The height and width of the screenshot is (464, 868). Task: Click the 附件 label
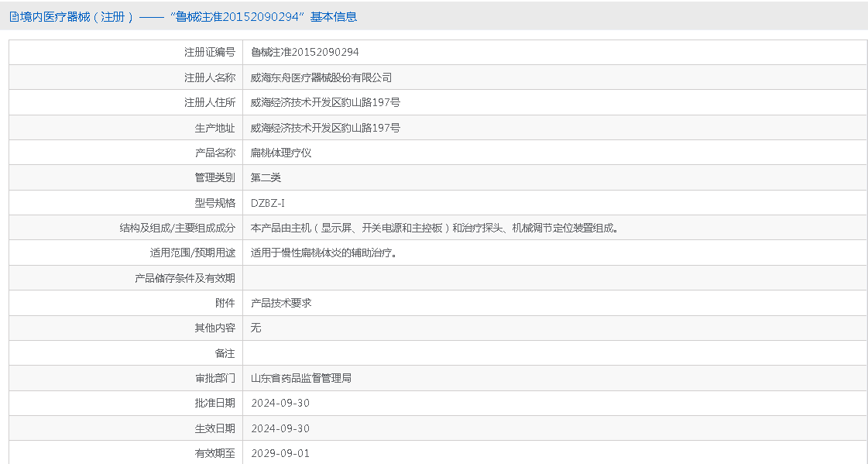[225, 304]
